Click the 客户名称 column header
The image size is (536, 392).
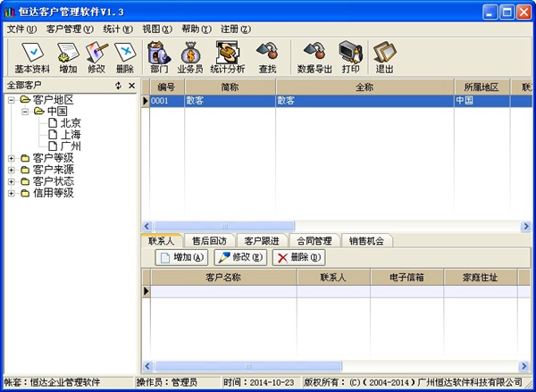click(x=223, y=277)
